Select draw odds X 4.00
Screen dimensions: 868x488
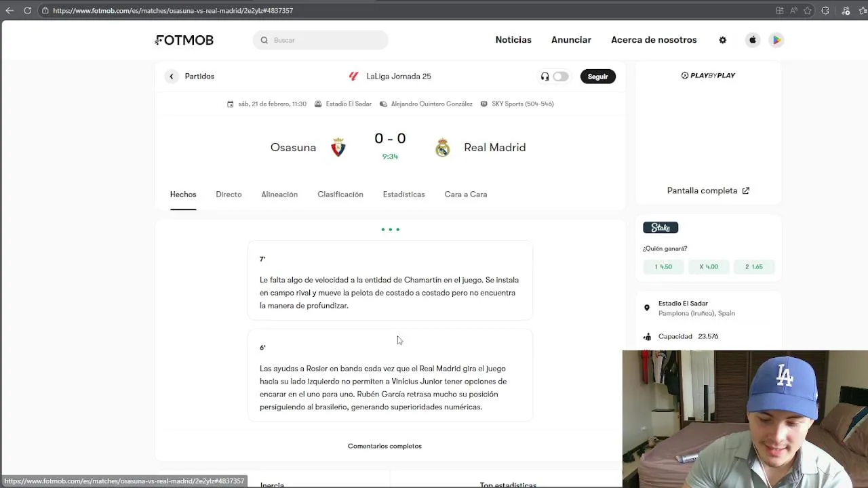pos(709,267)
